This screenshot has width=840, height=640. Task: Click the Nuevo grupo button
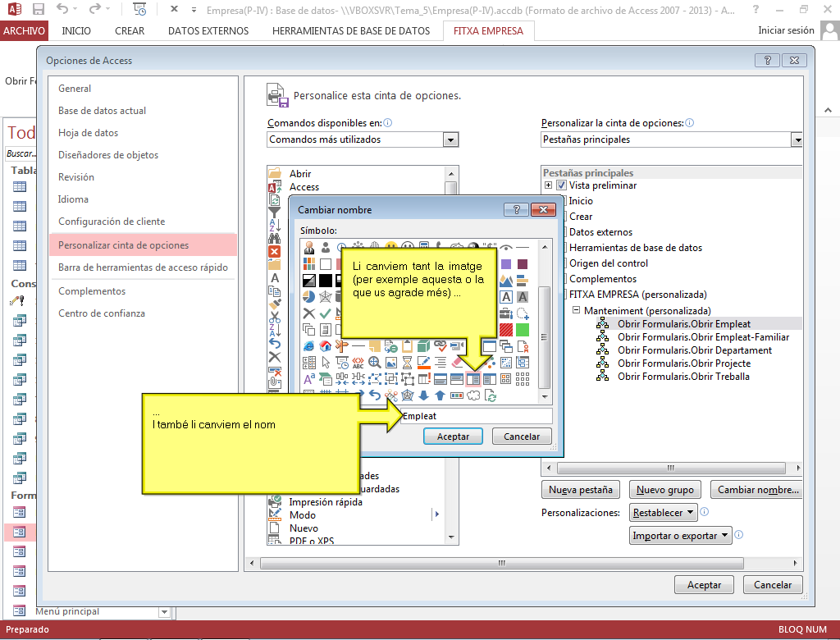tap(664, 489)
